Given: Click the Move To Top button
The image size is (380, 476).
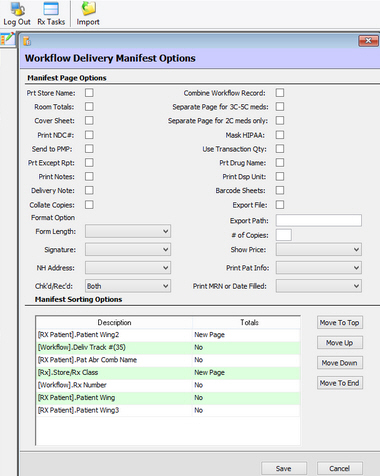Looking at the screenshot, I should (x=340, y=323).
